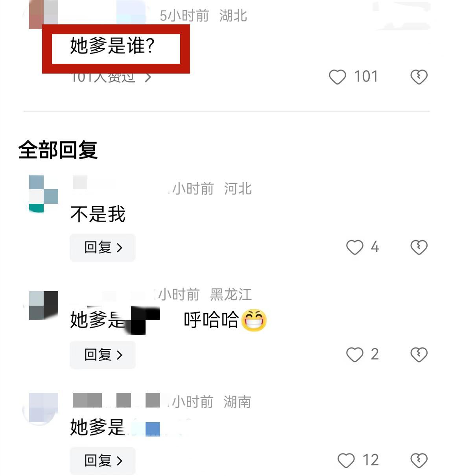Tap the grinning emoji in the reply

click(x=254, y=320)
